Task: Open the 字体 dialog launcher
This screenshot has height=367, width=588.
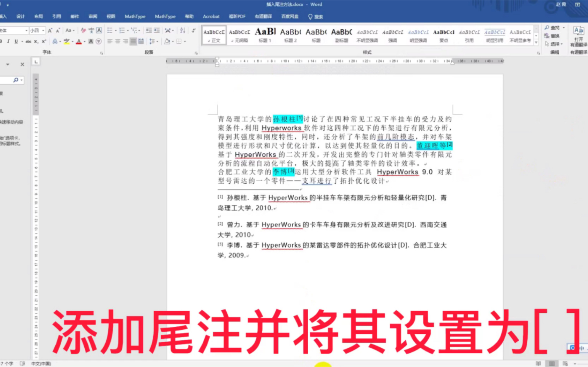Action: [102, 53]
